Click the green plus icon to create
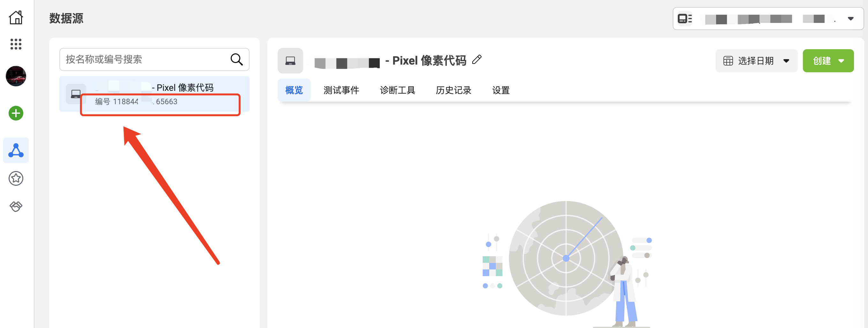868x328 pixels. coord(16,113)
